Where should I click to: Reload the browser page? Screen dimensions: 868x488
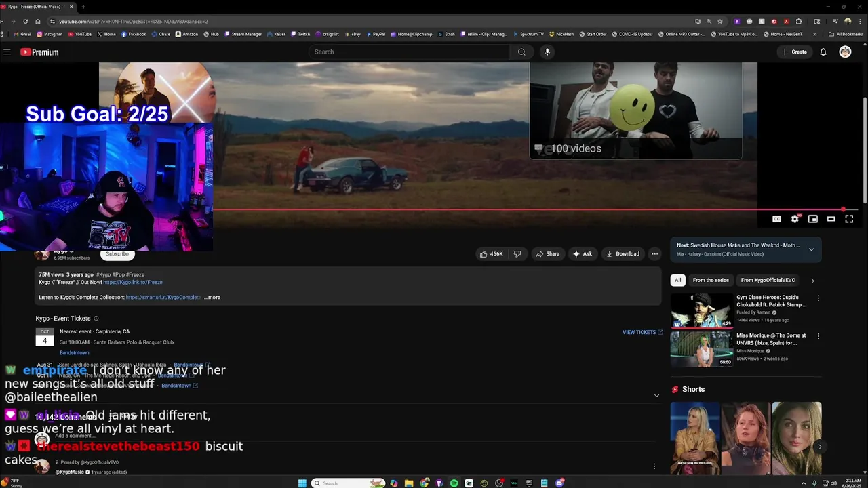tap(26, 21)
